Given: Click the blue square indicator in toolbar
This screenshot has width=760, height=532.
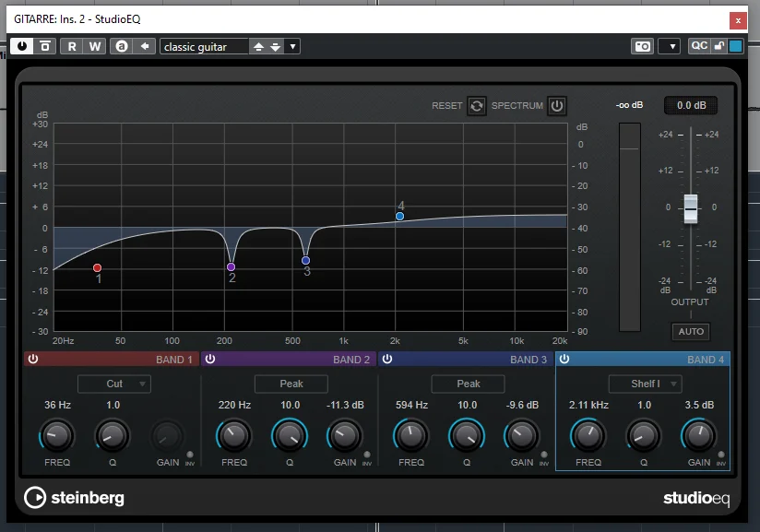Looking at the screenshot, I should point(735,46).
